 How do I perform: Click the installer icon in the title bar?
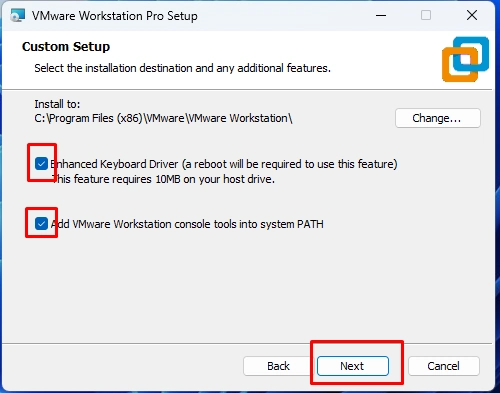[18, 15]
